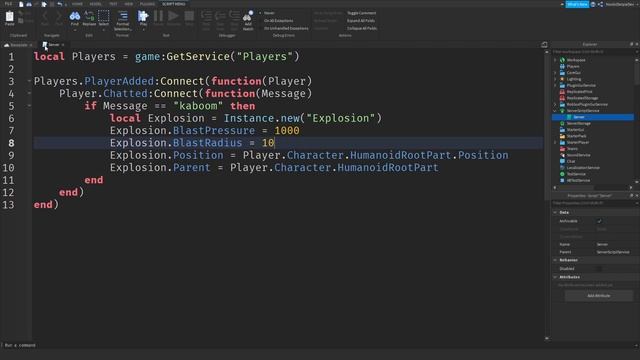Expand the StarterPlayer node
The image size is (640, 360).
click(555, 142)
